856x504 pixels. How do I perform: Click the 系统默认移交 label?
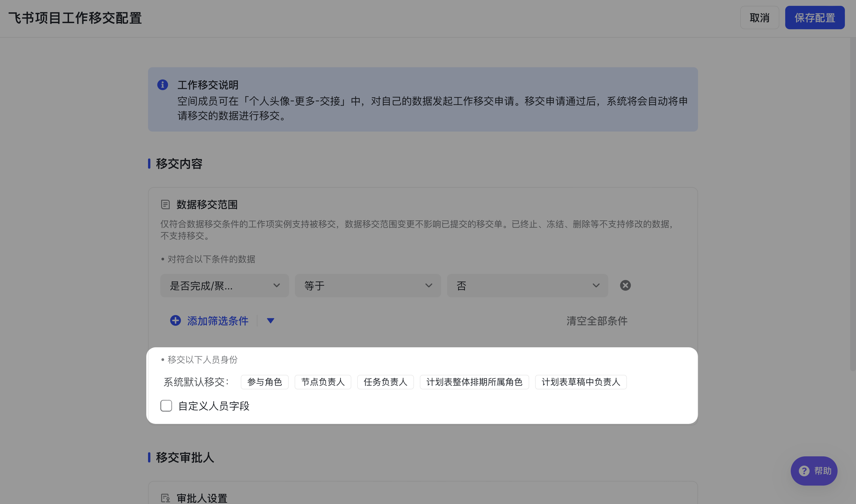[x=196, y=382]
